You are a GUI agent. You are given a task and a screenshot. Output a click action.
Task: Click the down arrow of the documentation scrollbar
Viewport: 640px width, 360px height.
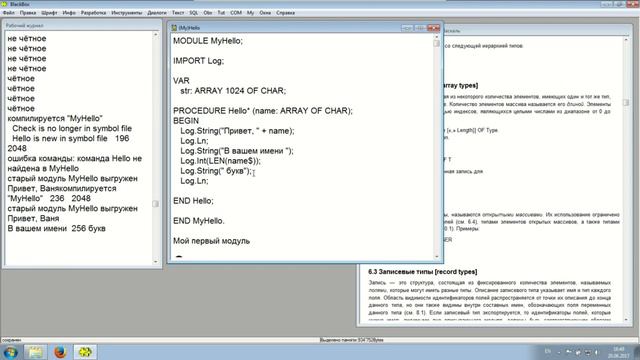click(x=626, y=320)
